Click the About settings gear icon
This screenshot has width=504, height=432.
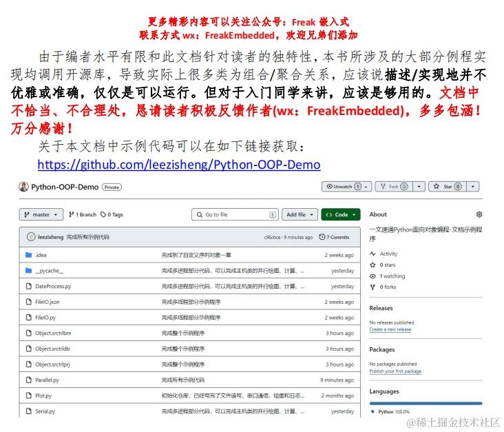coord(479,214)
